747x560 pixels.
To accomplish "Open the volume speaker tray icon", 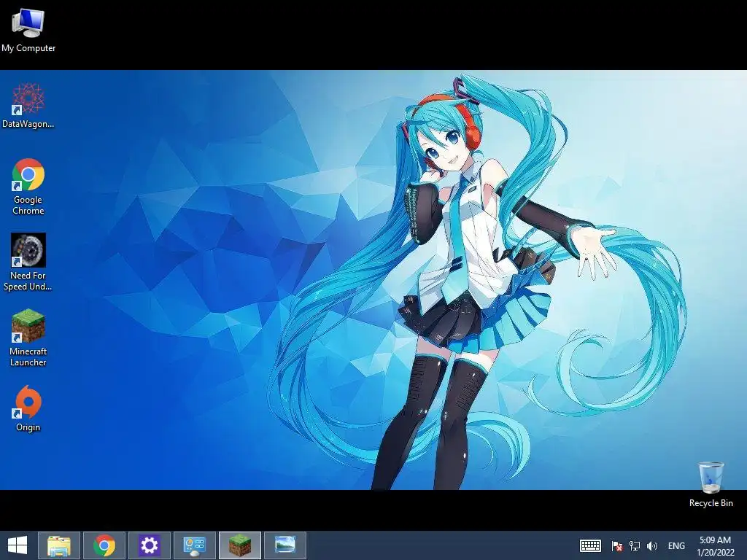I will (652, 545).
